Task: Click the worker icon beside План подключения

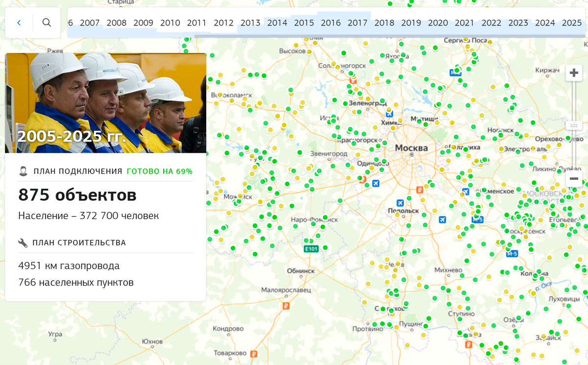Action: click(23, 171)
